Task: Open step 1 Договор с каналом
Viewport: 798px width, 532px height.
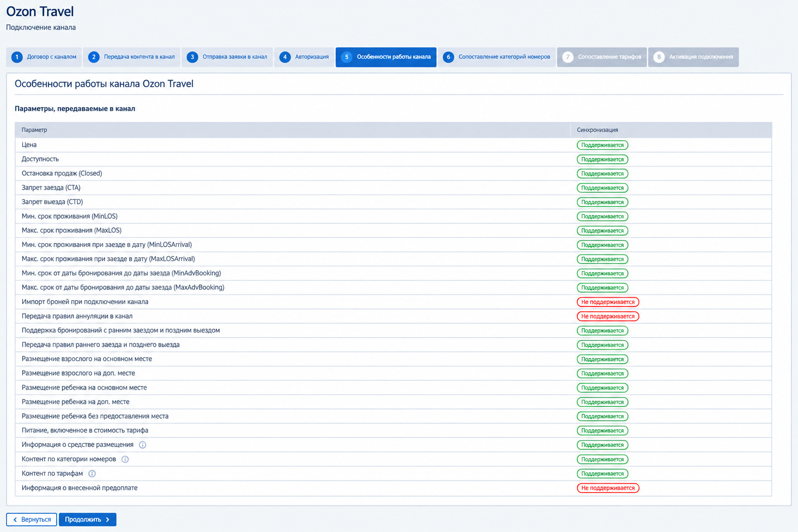Action: (x=44, y=57)
